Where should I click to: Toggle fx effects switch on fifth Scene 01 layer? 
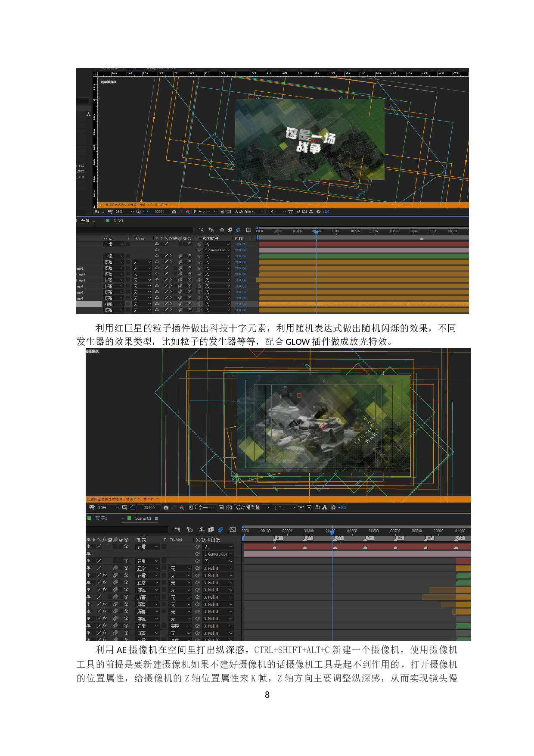click(x=104, y=575)
